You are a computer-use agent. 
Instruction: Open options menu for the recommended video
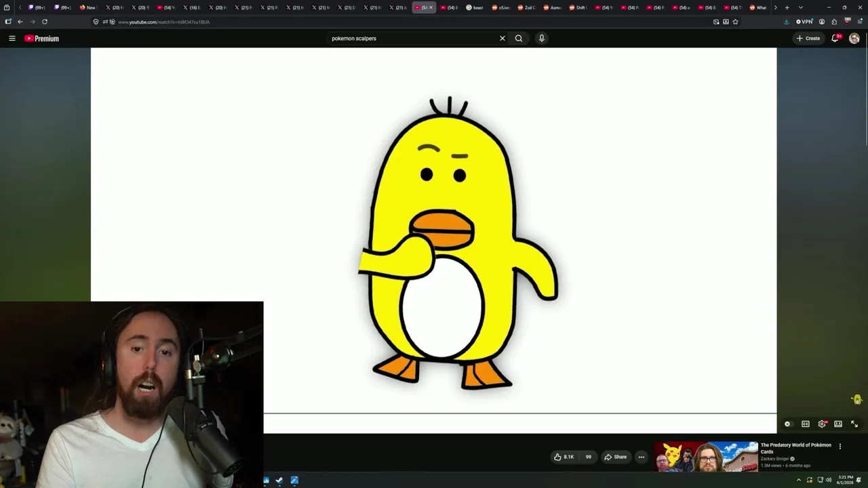point(840,446)
